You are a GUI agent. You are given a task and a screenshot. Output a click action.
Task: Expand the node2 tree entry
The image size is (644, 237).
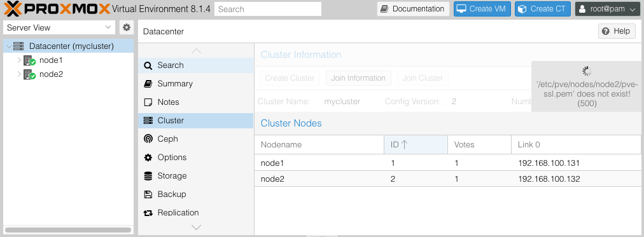pyautogui.click(x=19, y=74)
